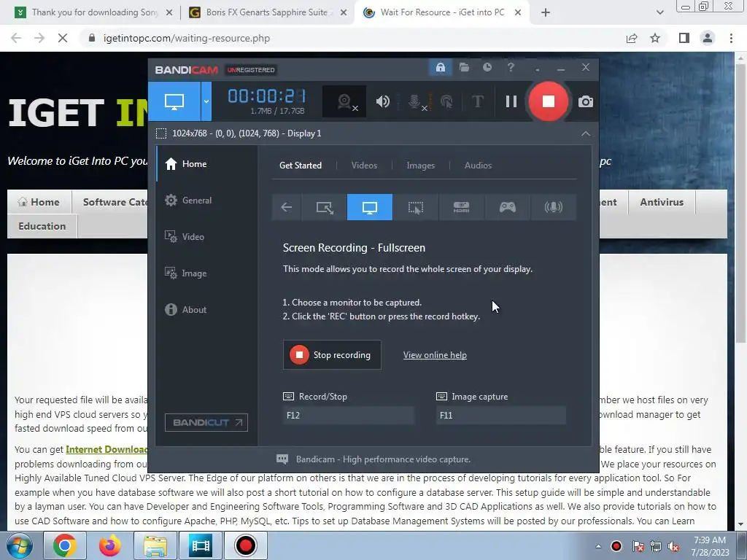Open the Bandicam output folder icon
Image resolution: width=747 pixels, height=560 pixels.
[464, 68]
